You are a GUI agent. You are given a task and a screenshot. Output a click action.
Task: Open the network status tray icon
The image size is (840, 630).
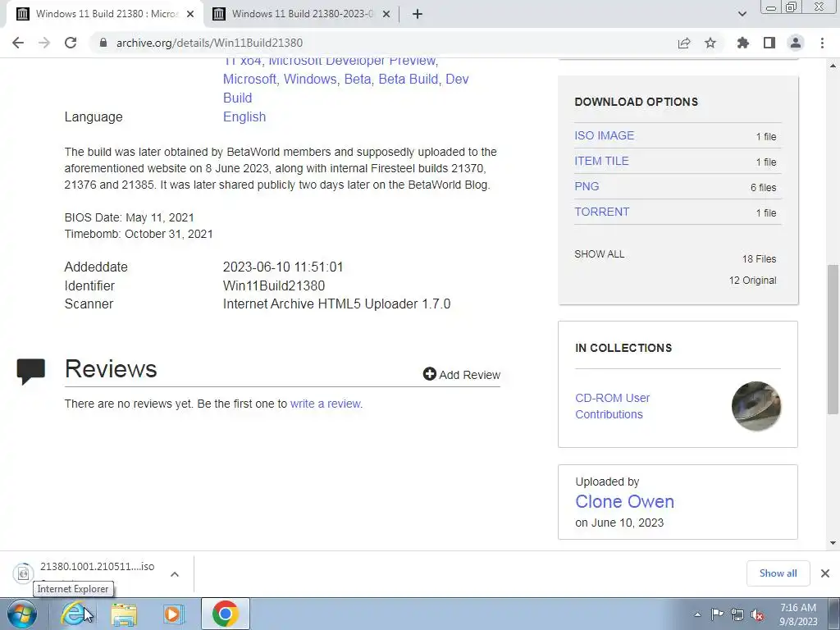pos(737,614)
